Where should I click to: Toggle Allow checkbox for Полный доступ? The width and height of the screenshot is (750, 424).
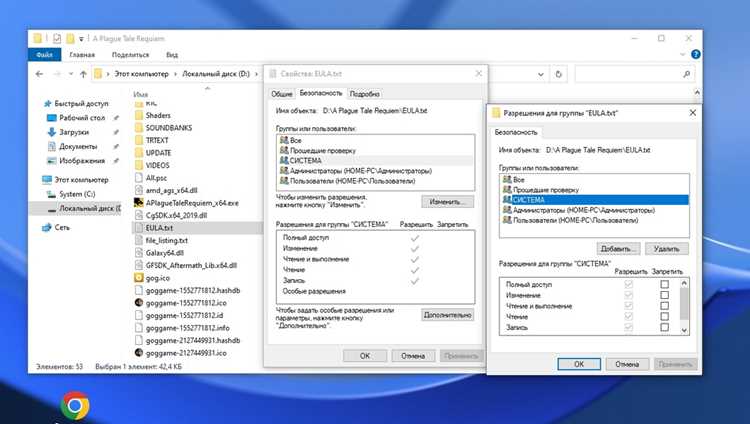coord(629,284)
